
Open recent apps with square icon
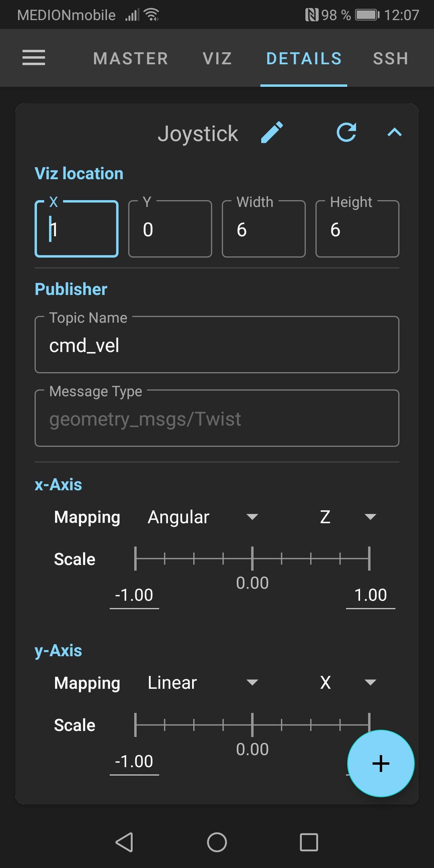[x=309, y=842]
